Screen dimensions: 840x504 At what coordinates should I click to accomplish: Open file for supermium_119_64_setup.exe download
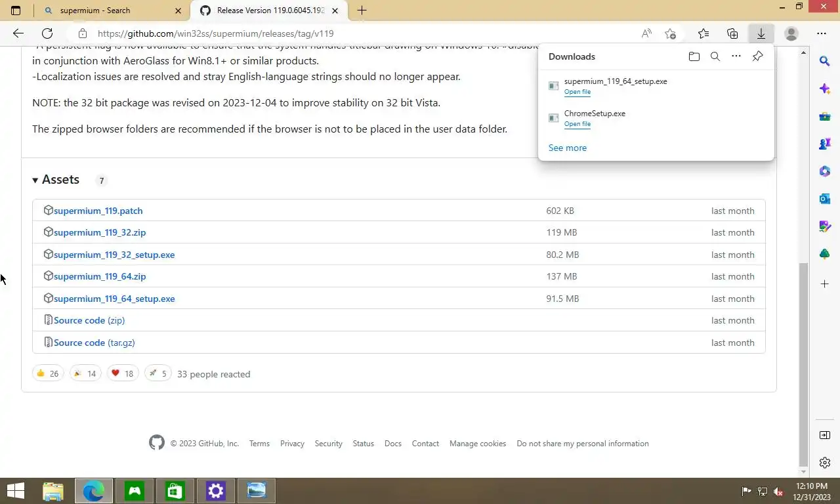[577, 92]
